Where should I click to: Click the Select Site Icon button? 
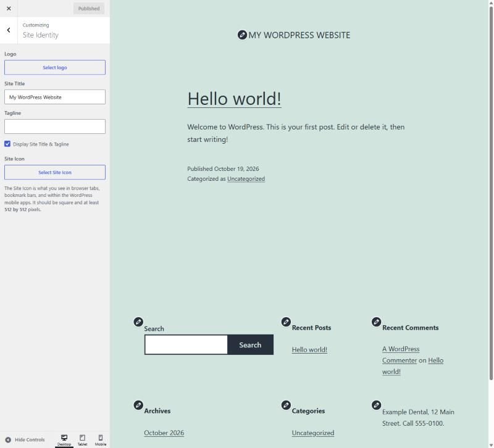(55, 172)
